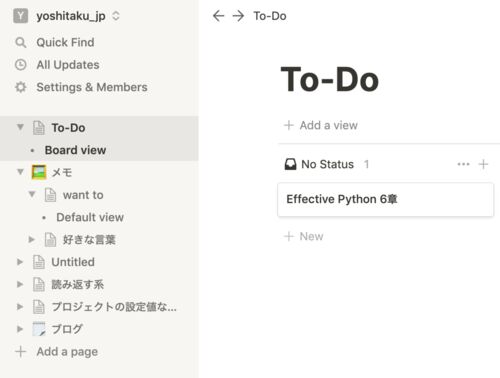Open All Updates from sidebar
Screen dimensions: 500x378
(57, 65)
